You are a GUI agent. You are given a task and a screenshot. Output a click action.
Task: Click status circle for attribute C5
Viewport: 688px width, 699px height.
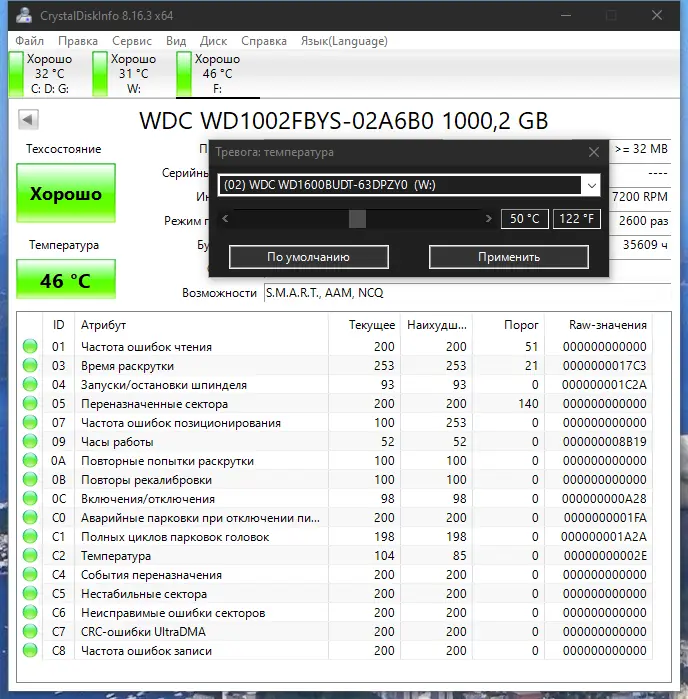coord(30,593)
